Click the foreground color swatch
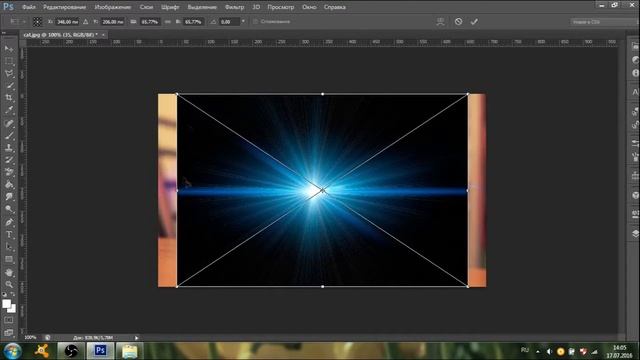 [x=6, y=303]
